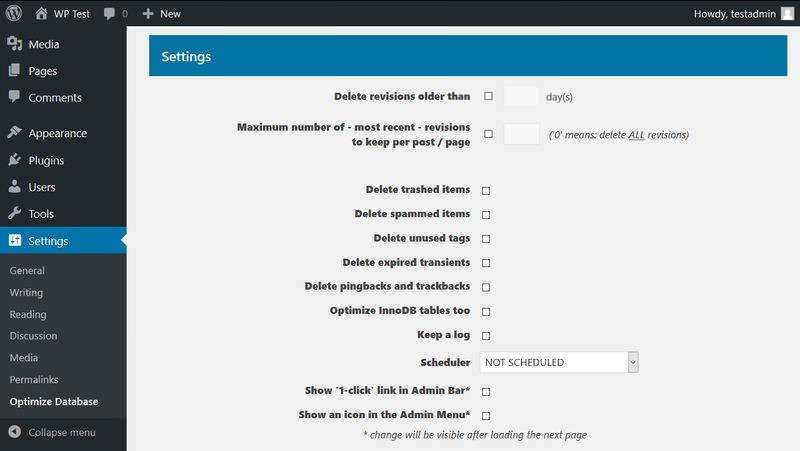The image size is (800, 451).
Task: Open Optimize Database submenu item
Action: (54, 402)
